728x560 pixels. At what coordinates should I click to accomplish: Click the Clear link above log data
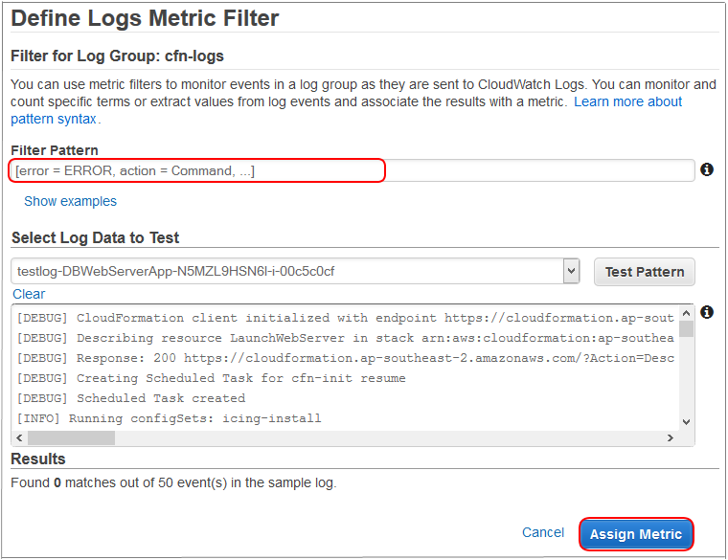(29, 294)
